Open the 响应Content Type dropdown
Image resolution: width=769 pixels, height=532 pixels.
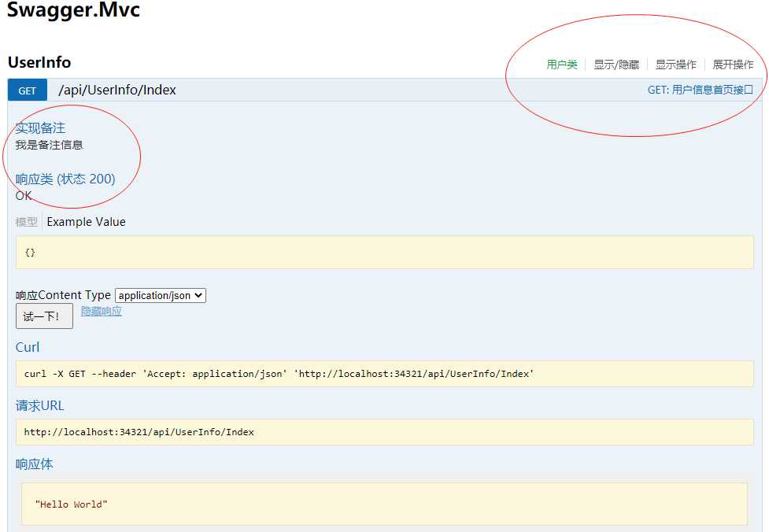point(161,295)
